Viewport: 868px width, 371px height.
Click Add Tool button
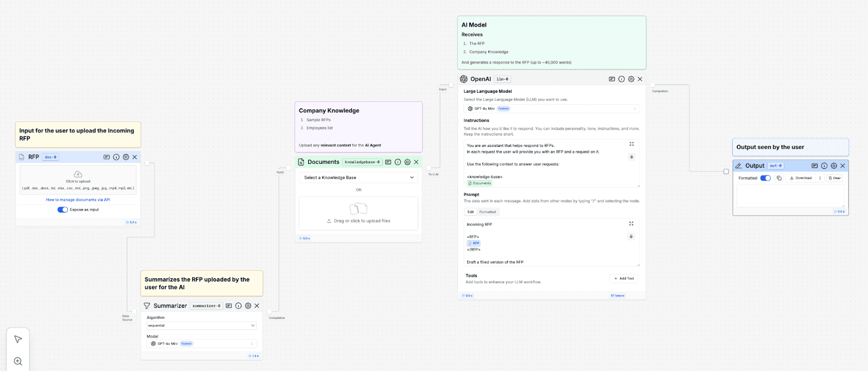tap(624, 278)
